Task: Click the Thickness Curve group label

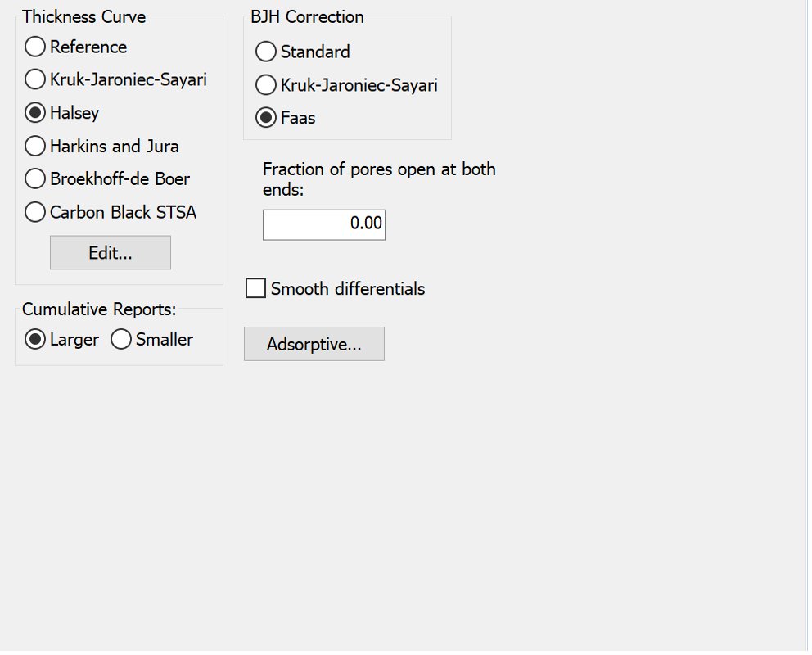Action: [x=84, y=17]
